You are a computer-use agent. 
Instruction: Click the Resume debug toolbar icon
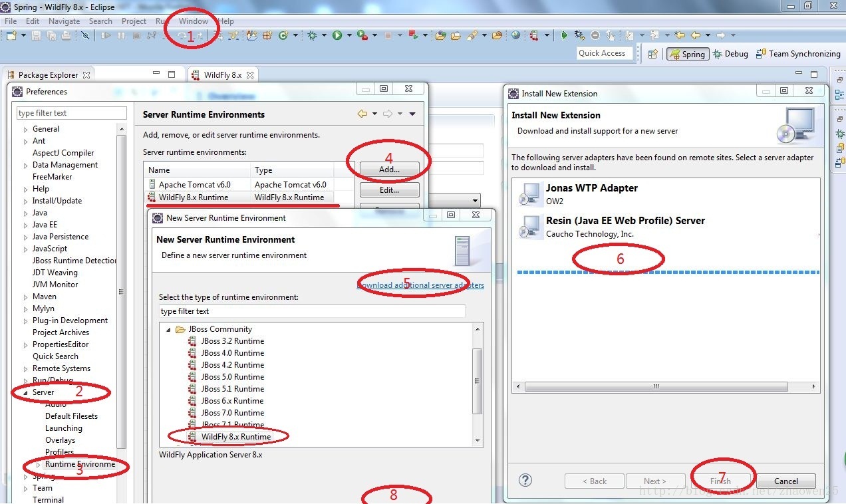[x=106, y=35]
